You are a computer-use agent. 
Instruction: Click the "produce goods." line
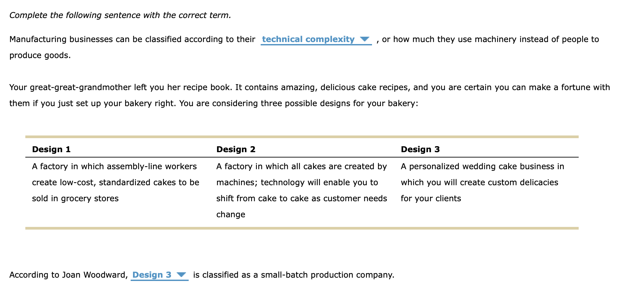(x=40, y=55)
